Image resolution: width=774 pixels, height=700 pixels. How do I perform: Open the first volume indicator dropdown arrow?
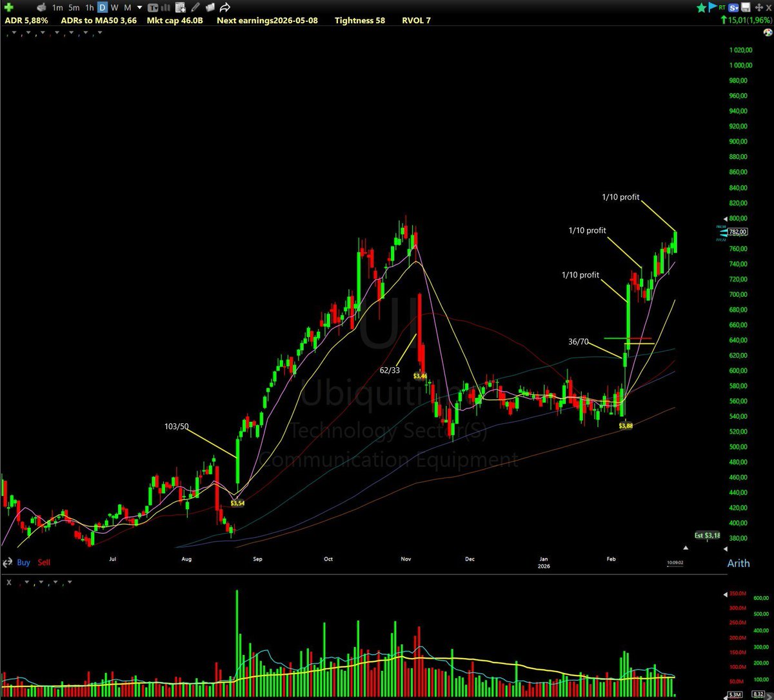point(26,582)
